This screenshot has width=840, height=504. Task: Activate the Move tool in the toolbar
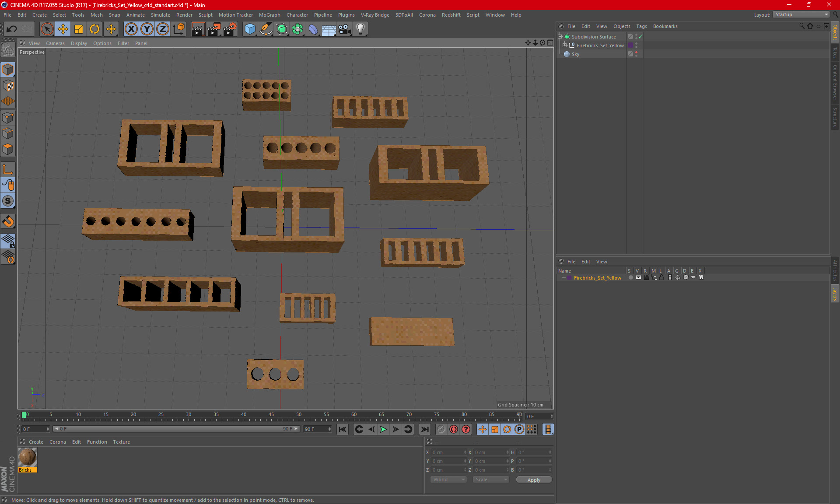tap(63, 29)
